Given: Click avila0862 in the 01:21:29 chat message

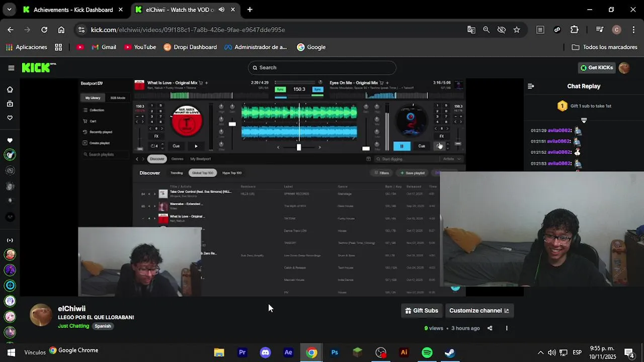Looking at the screenshot, I should click(558, 131).
